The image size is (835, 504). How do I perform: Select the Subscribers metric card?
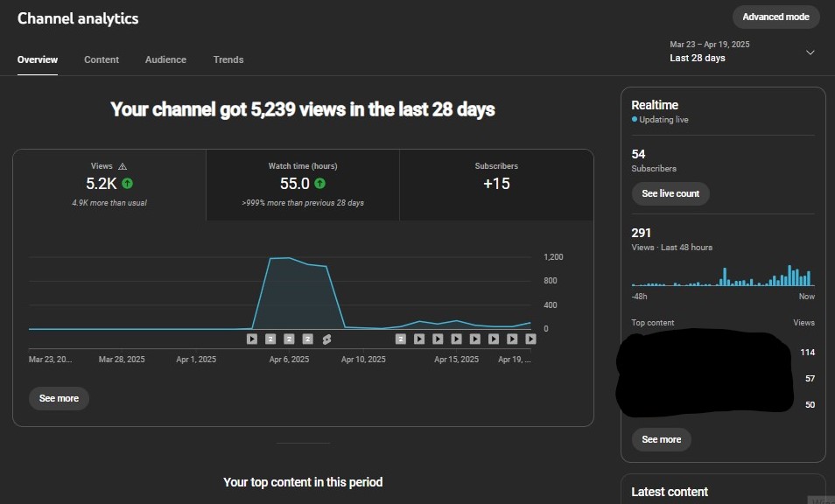tap(496, 185)
